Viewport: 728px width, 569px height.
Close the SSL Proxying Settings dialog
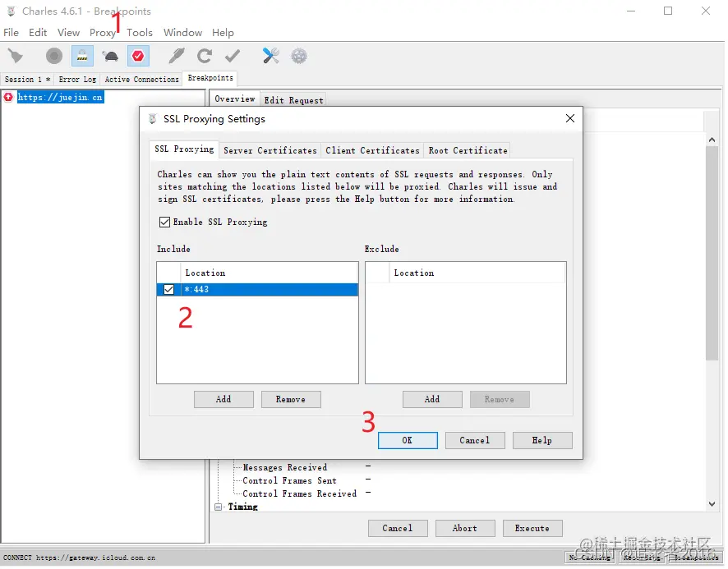pyautogui.click(x=570, y=118)
